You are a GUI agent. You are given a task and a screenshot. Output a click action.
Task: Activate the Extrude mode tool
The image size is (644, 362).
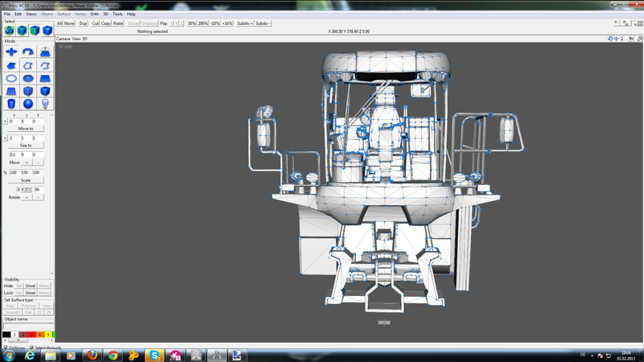coord(45,51)
